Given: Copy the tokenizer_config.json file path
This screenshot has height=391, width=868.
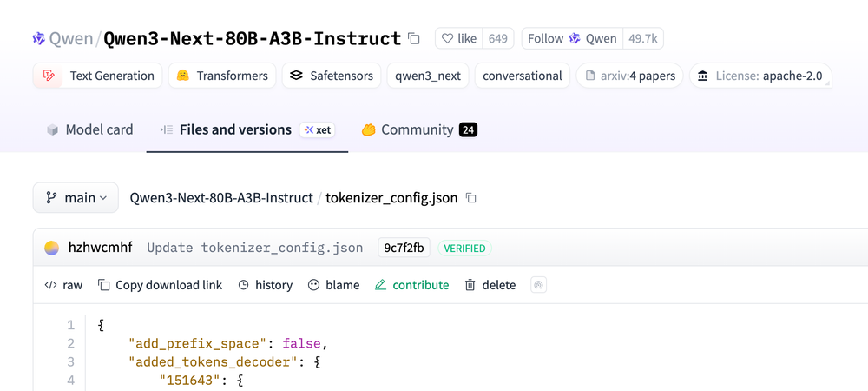Looking at the screenshot, I should [471, 198].
